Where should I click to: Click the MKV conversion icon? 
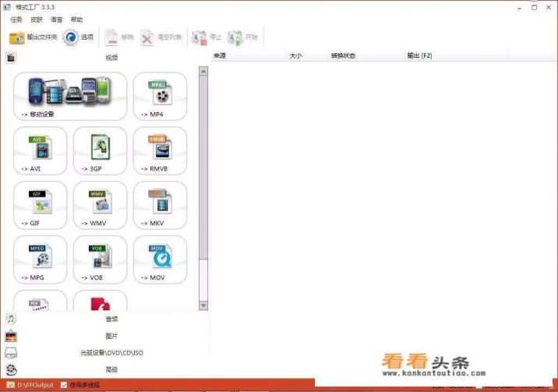click(x=160, y=204)
